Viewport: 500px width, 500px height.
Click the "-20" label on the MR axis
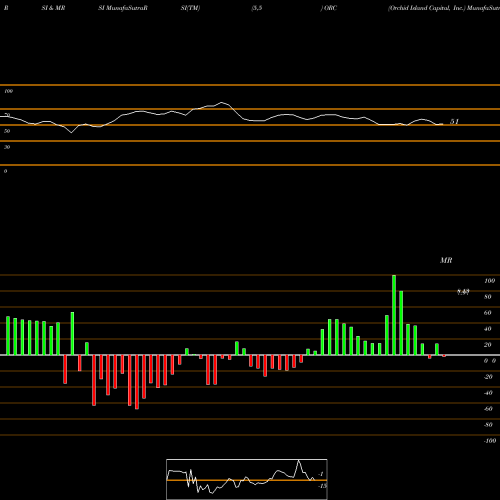point(489,377)
